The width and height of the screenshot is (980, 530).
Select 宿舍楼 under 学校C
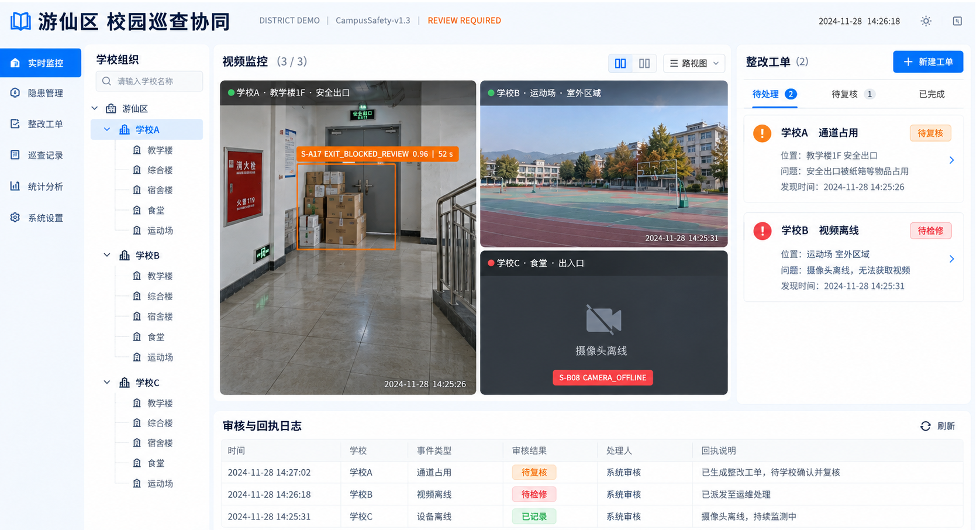(160, 443)
